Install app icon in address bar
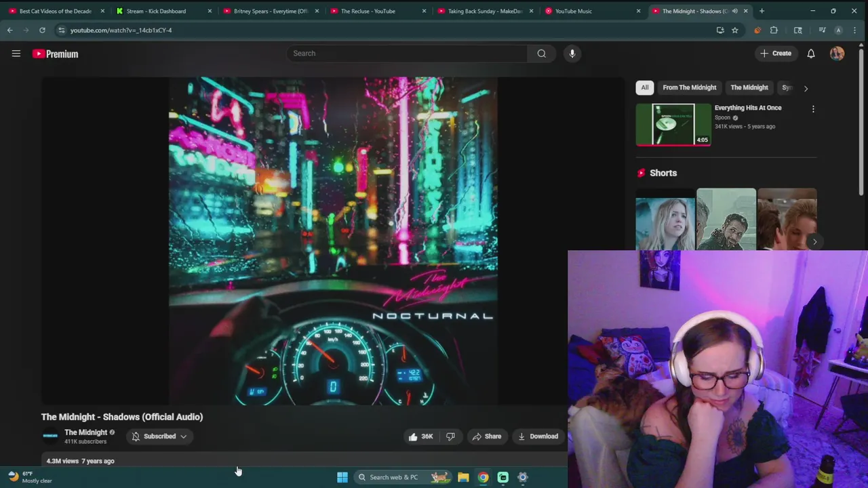 [720, 30]
